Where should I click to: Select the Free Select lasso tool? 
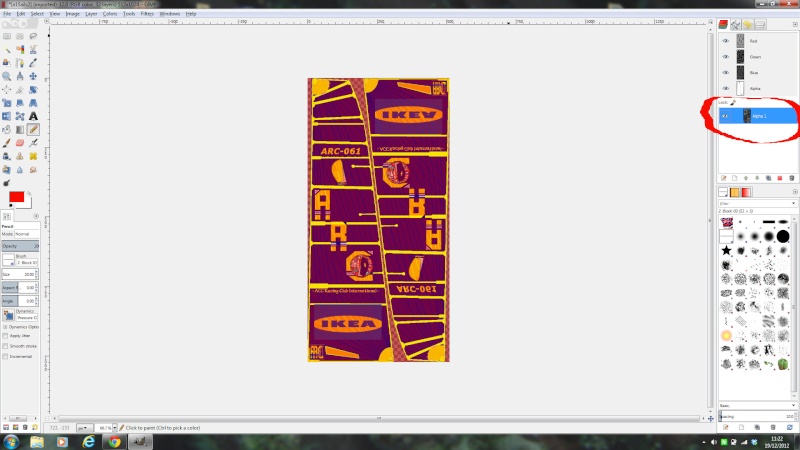[33, 36]
